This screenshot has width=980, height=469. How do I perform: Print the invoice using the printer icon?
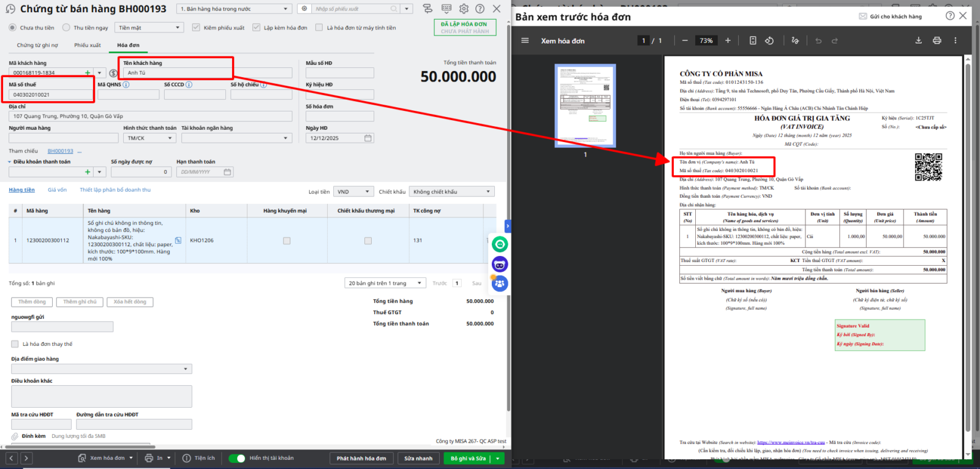click(x=937, y=40)
